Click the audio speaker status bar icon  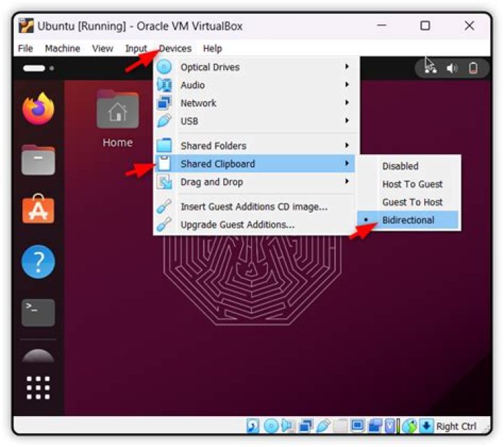288,426
